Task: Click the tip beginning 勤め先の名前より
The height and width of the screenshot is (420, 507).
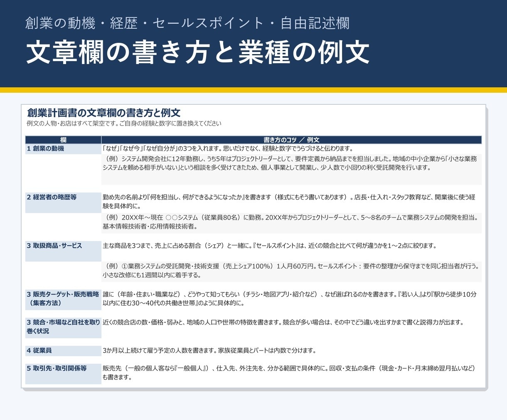Action: pyautogui.click(x=291, y=202)
